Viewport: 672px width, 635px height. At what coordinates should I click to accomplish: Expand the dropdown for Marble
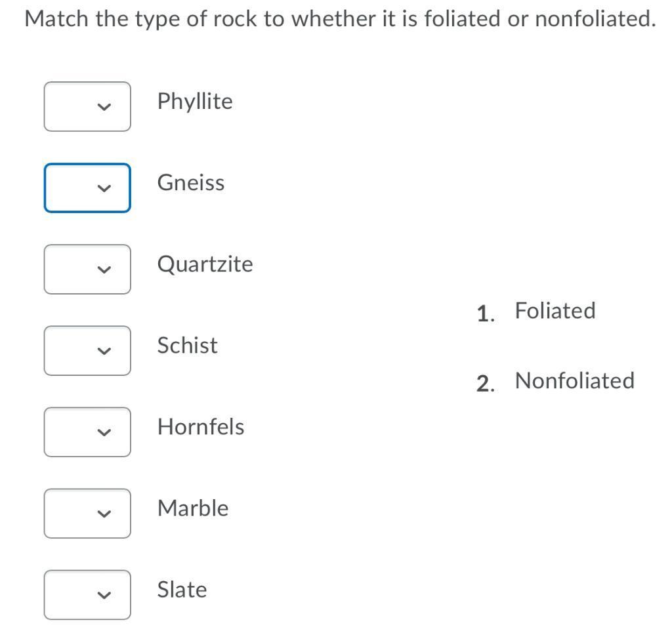pyautogui.click(x=87, y=513)
